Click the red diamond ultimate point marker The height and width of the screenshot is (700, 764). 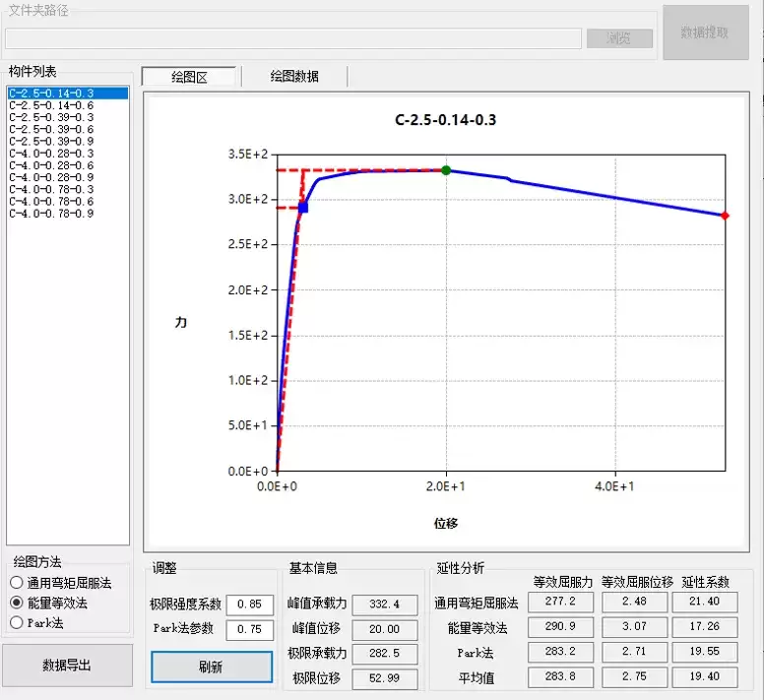pyautogui.click(x=725, y=216)
